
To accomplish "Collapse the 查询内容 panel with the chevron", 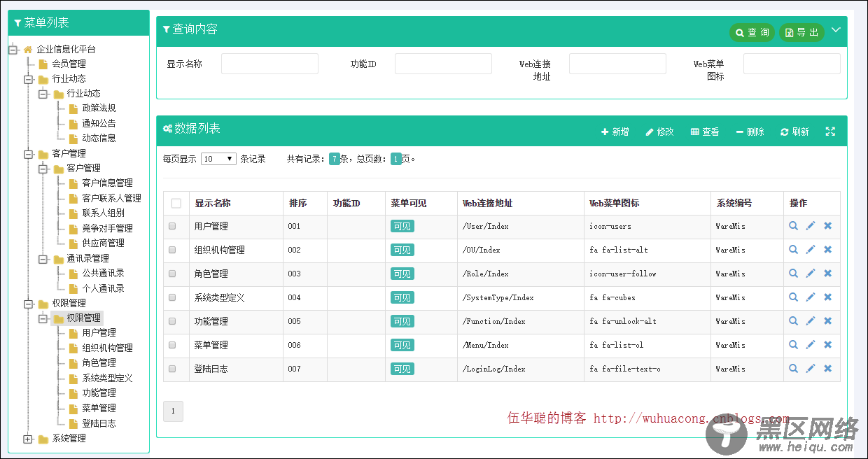I will [x=836, y=30].
